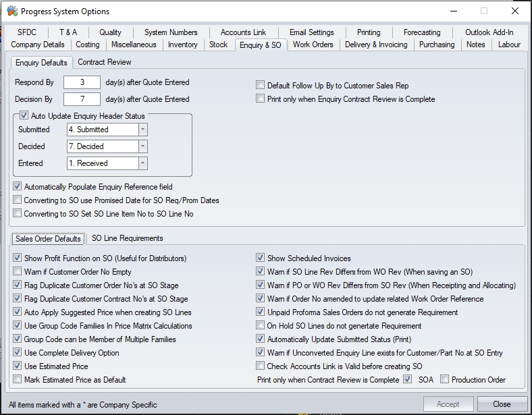Check Mark Estimated Price as Default

(18, 380)
